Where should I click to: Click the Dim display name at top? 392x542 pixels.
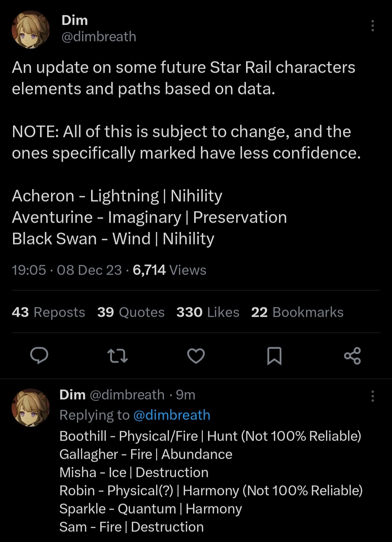click(75, 20)
